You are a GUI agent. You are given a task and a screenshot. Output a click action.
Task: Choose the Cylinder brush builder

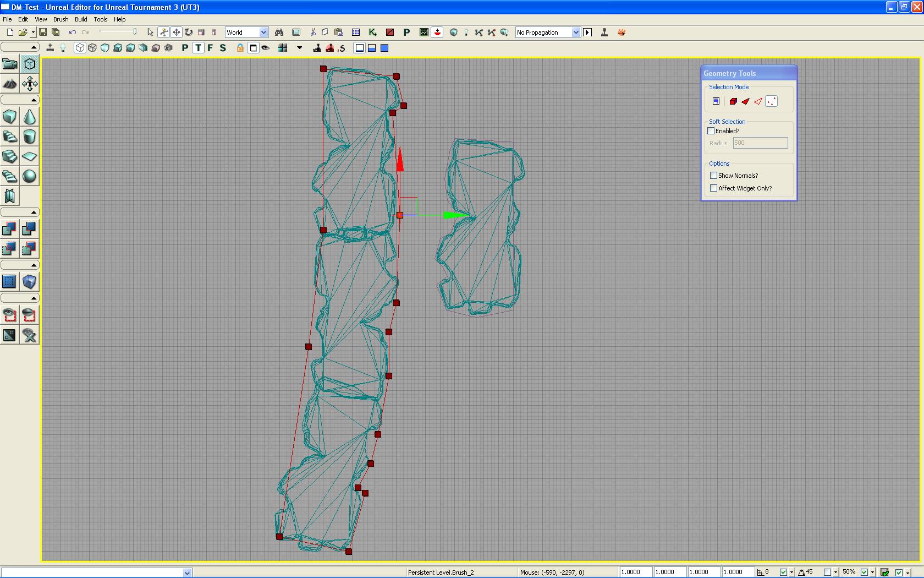30,137
